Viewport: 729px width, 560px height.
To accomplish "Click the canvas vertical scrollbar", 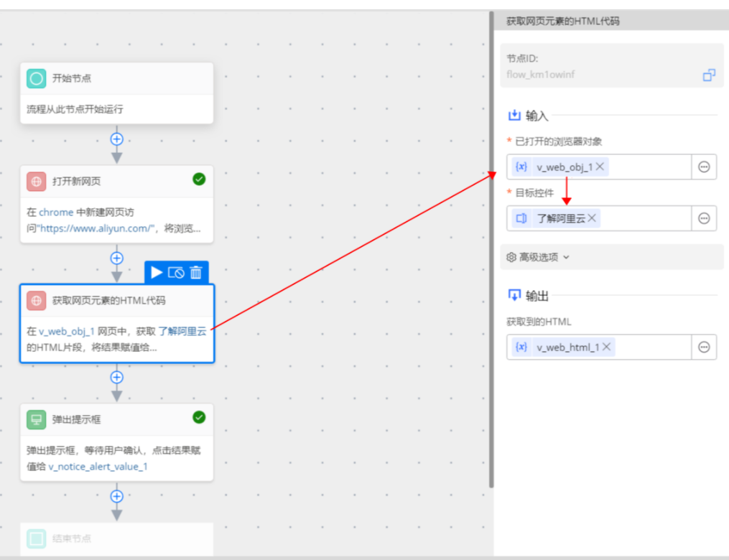I will coord(491,250).
